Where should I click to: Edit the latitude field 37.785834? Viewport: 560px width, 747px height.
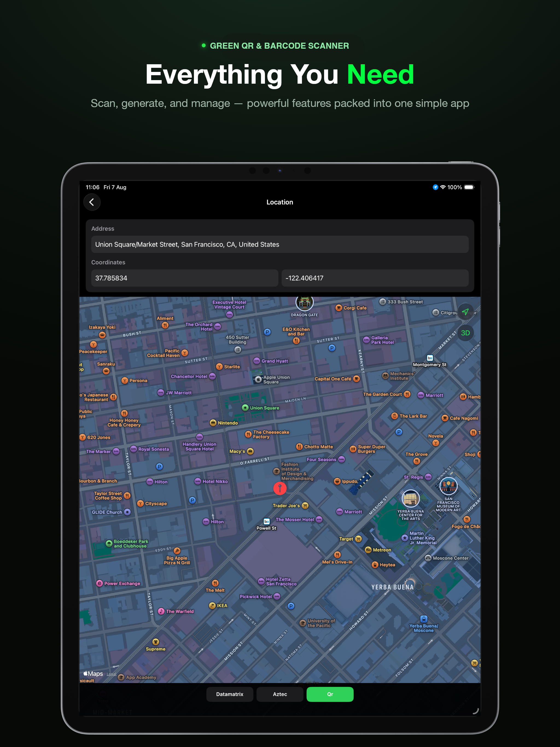(x=185, y=278)
